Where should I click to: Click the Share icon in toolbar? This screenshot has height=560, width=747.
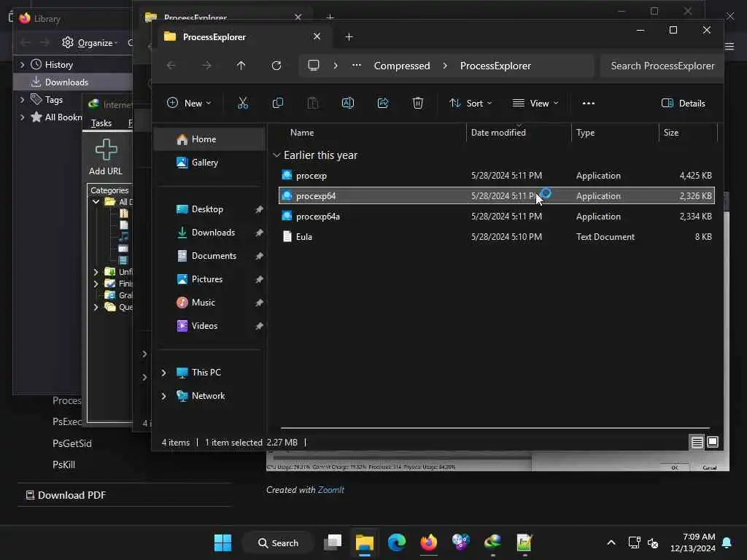tap(382, 103)
